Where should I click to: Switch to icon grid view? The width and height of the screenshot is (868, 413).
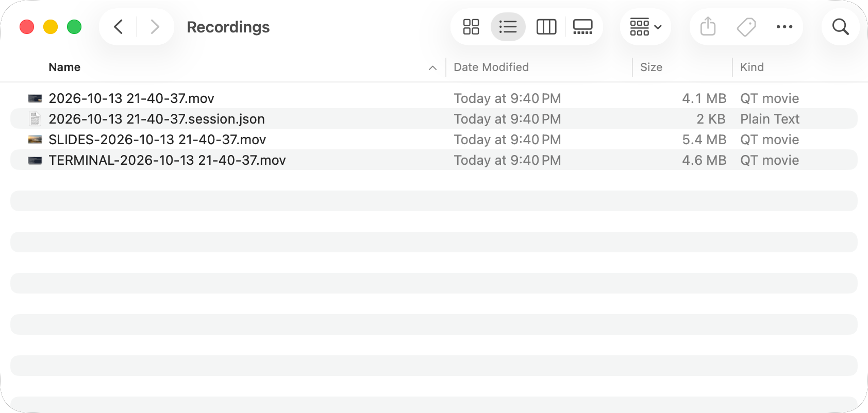(x=471, y=27)
